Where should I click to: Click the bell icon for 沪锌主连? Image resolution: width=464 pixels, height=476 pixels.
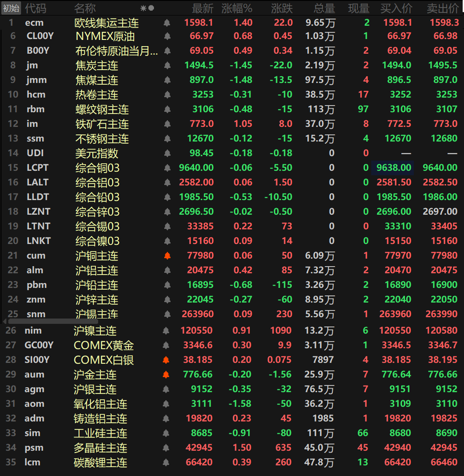pos(167,299)
